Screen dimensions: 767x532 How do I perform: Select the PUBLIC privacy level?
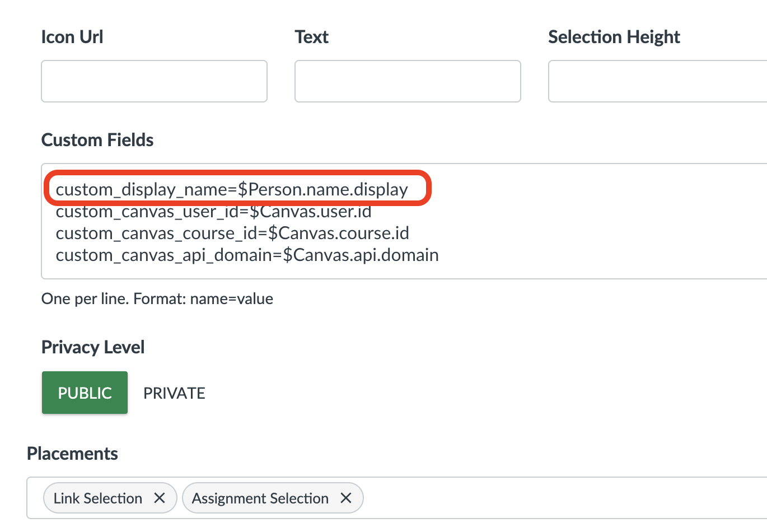pyautogui.click(x=85, y=393)
